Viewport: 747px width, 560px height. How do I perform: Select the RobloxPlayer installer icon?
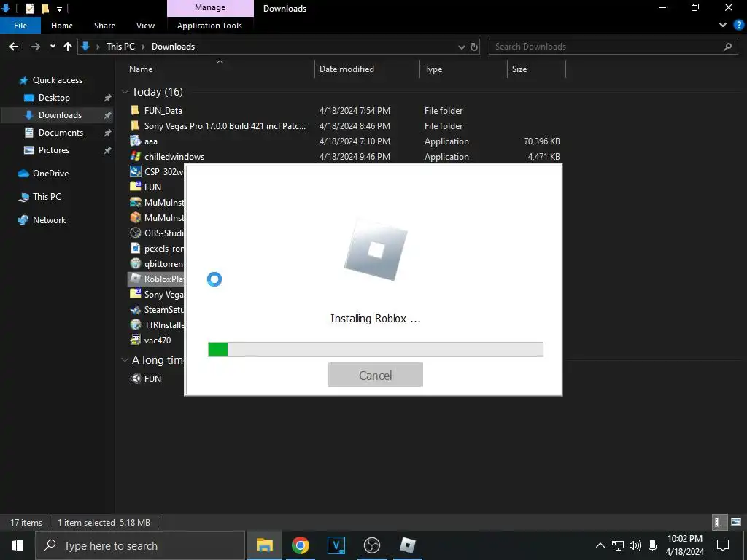135,279
